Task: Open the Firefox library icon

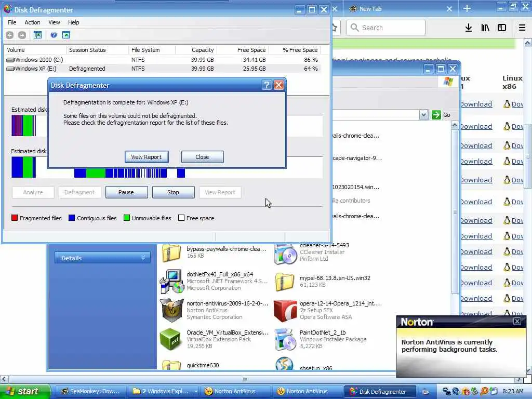Action: 485,28
